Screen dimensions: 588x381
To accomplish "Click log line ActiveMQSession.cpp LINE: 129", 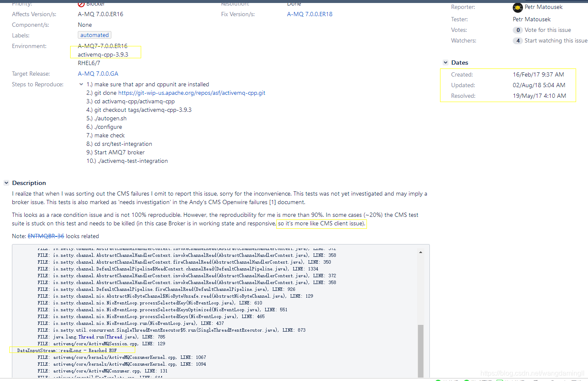I will tap(101, 344).
